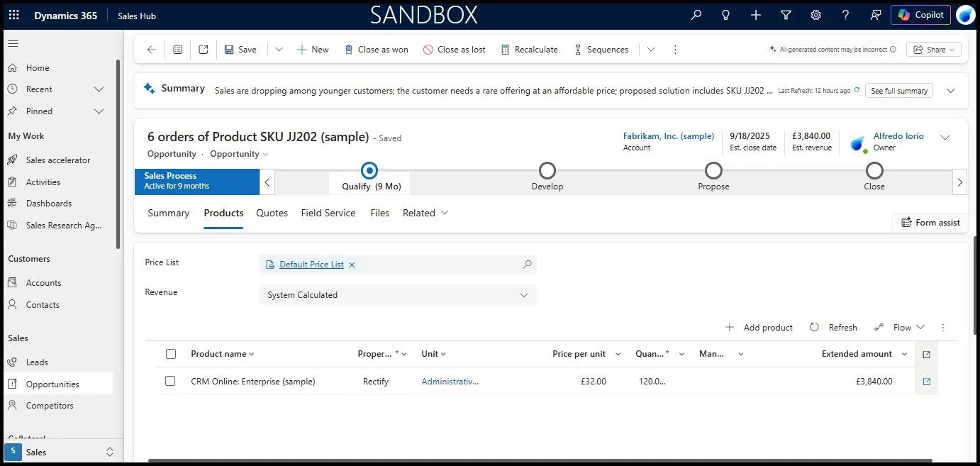This screenshot has height=466, width=980.
Task: Expand the chevron next to Sequences
Action: (650, 50)
